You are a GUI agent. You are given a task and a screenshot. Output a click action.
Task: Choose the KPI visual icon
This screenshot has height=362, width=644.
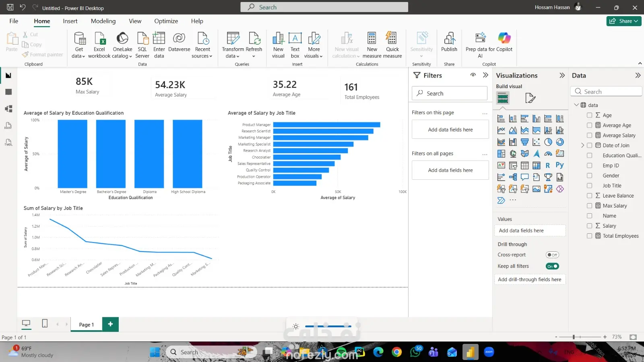click(501, 165)
